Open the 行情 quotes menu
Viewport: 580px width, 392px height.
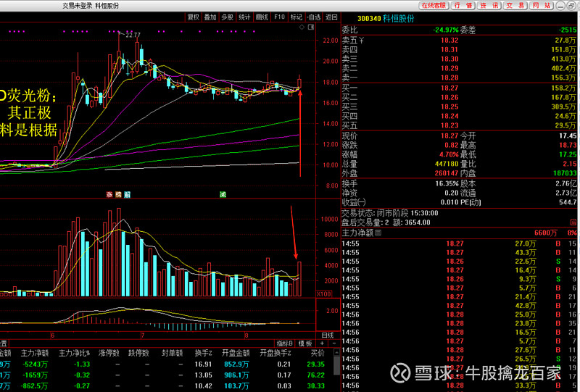[x=464, y=6]
